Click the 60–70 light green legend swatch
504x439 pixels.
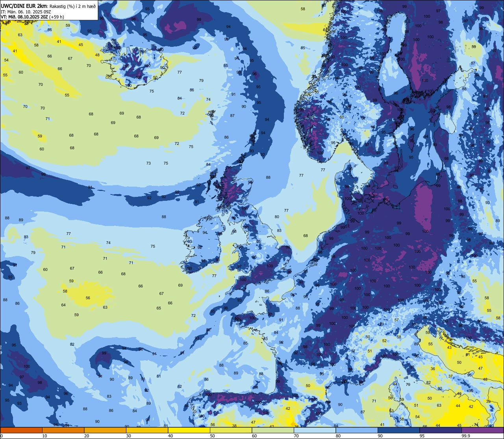(272, 430)
